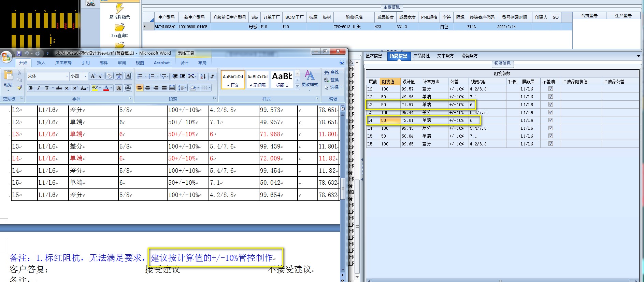Open the 审阅 ribbon tab
This screenshot has width=644, height=282.
(122, 63)
